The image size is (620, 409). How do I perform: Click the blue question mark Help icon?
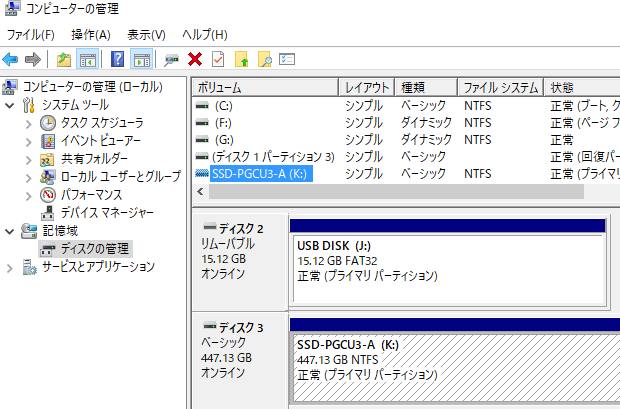point(118,60)
